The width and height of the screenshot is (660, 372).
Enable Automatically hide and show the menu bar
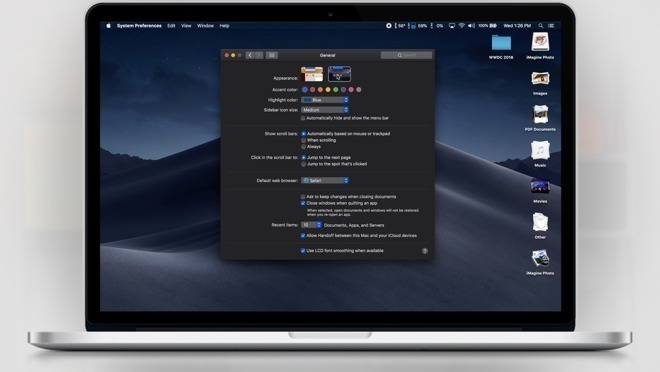pos(303,118)
